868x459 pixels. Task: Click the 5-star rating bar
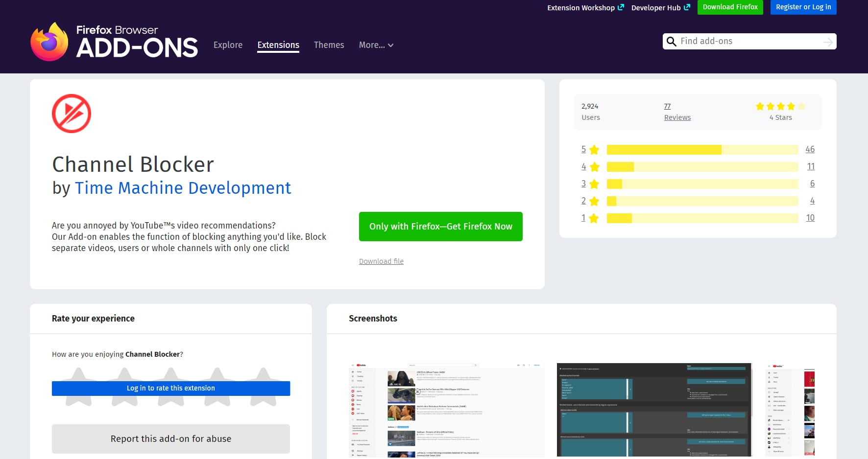click(x=702, y=150)
